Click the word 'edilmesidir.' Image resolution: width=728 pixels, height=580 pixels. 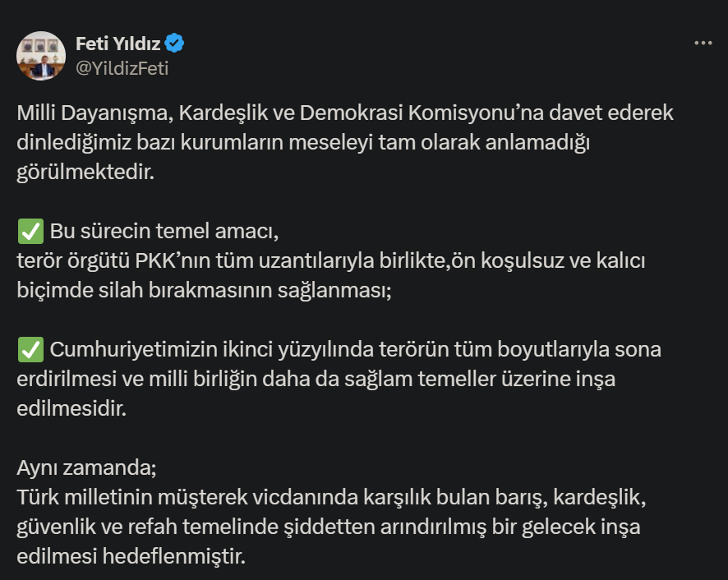click(71, 409)
